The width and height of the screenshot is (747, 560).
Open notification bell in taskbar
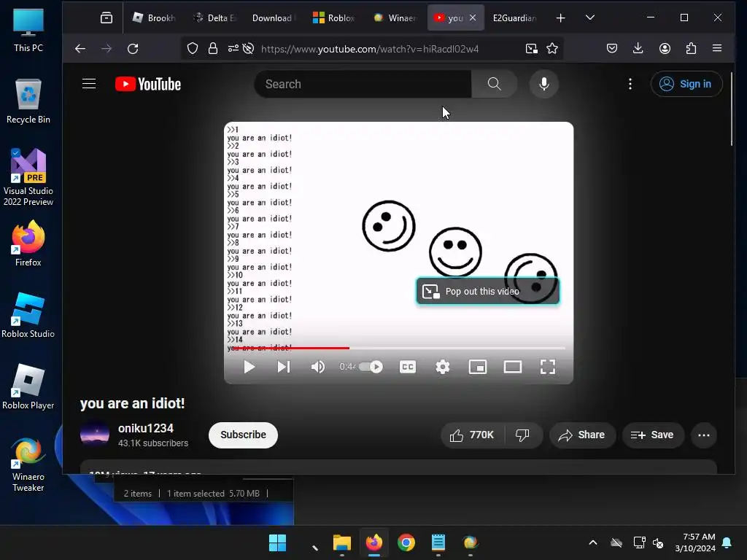[727, 542]
